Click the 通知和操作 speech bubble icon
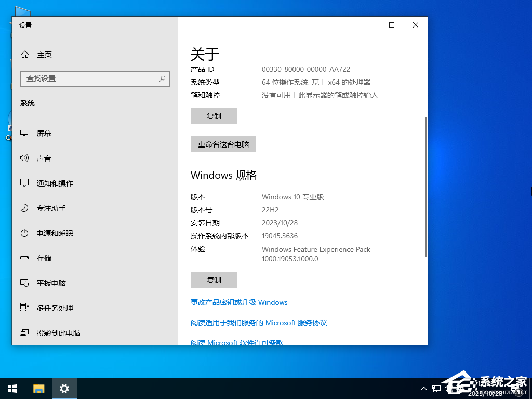532x399 pixels. (x=24, y=183)
